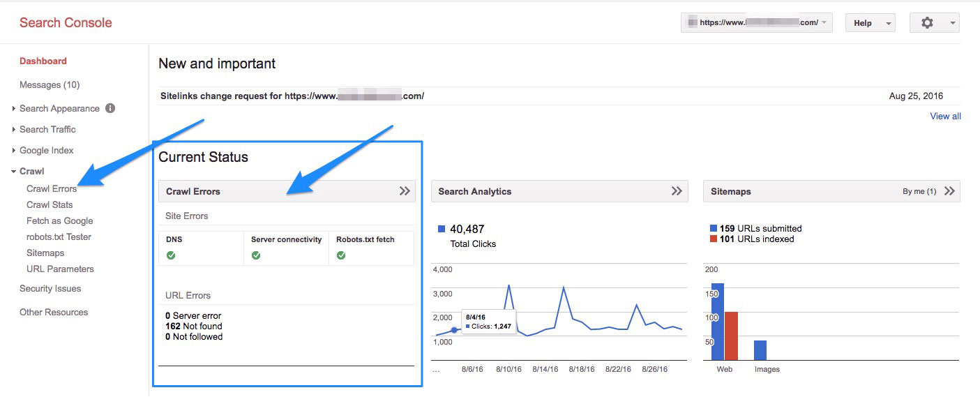The image size is (980, 420).
Task: Click the red Web bar in Sitemaps chart
Action: click(x=731, y=336)
